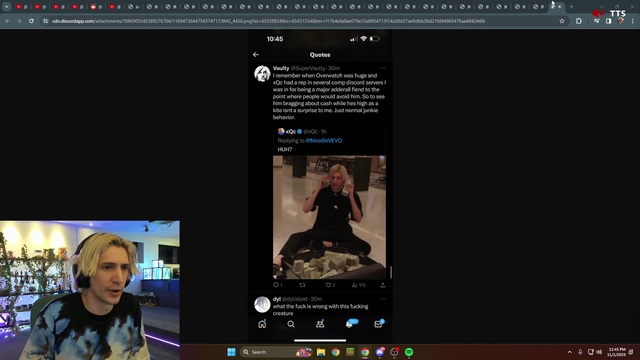This screenshot has height=360, width=640.
Task: Click the scroll indicator beside the photo
Action: coord(391,272)
